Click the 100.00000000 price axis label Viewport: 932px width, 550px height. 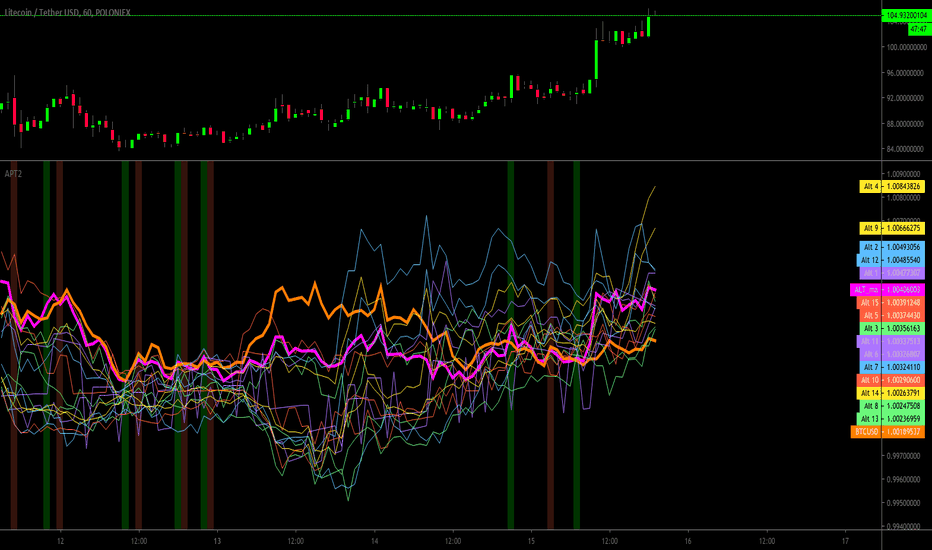tap(906, 47)
